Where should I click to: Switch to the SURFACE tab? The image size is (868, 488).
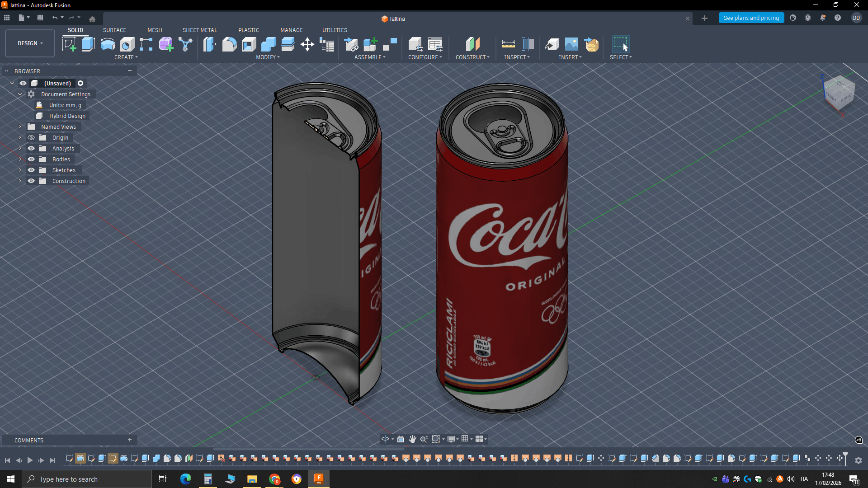[x=114, y=30]
